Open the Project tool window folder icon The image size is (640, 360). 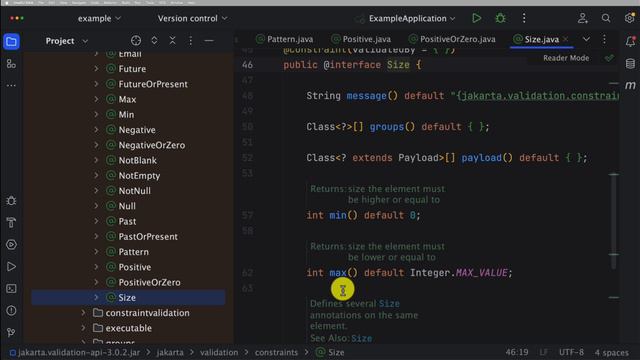point(11,41)
